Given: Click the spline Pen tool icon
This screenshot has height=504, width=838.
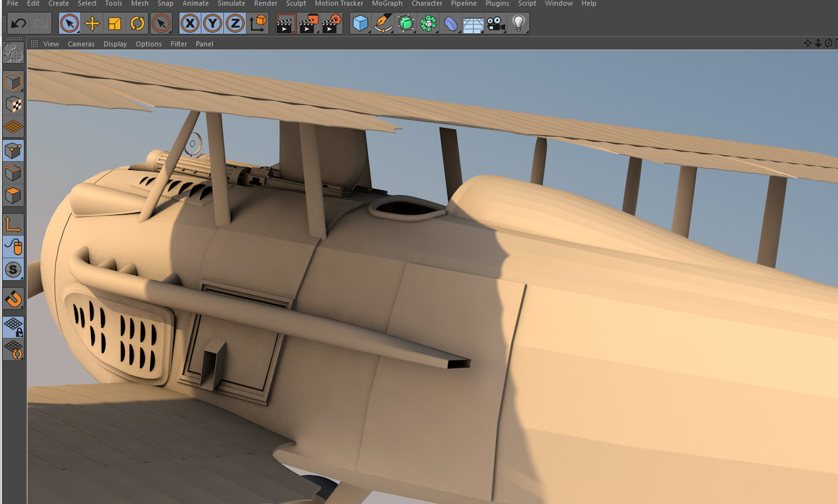Looking at the screenshot, I should (x=383, y=24).
